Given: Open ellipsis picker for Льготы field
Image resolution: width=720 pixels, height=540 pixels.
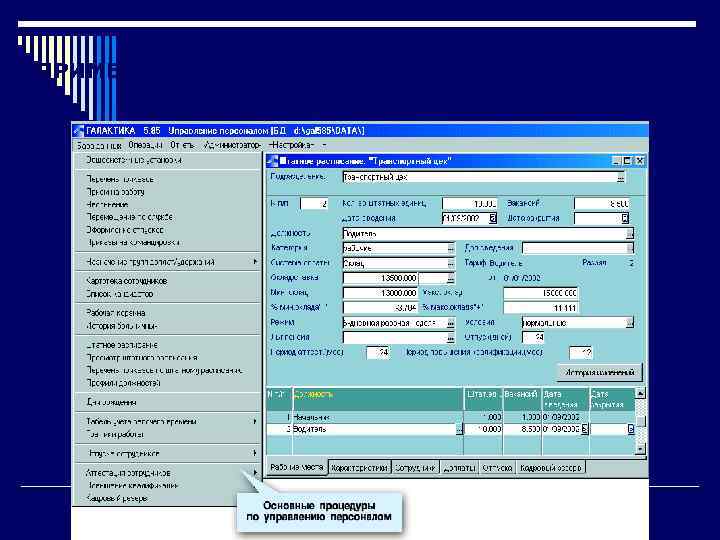Looking at the screenshot, I should pyautogui.click(x=450, y=338).
